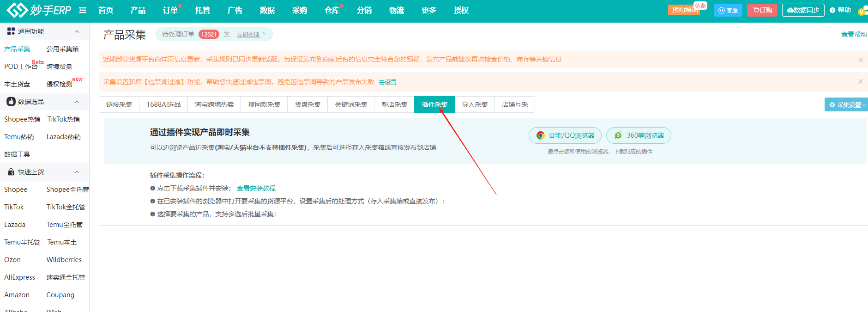Screen dimensions: 868x312
Task: Click the 妙手ERP logo icon
Action: click(17, 10)
